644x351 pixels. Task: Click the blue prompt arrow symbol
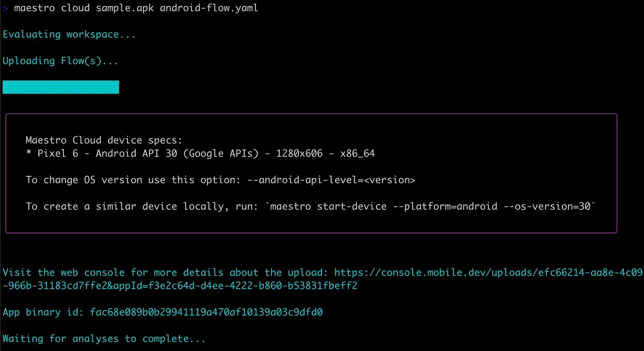5,8
